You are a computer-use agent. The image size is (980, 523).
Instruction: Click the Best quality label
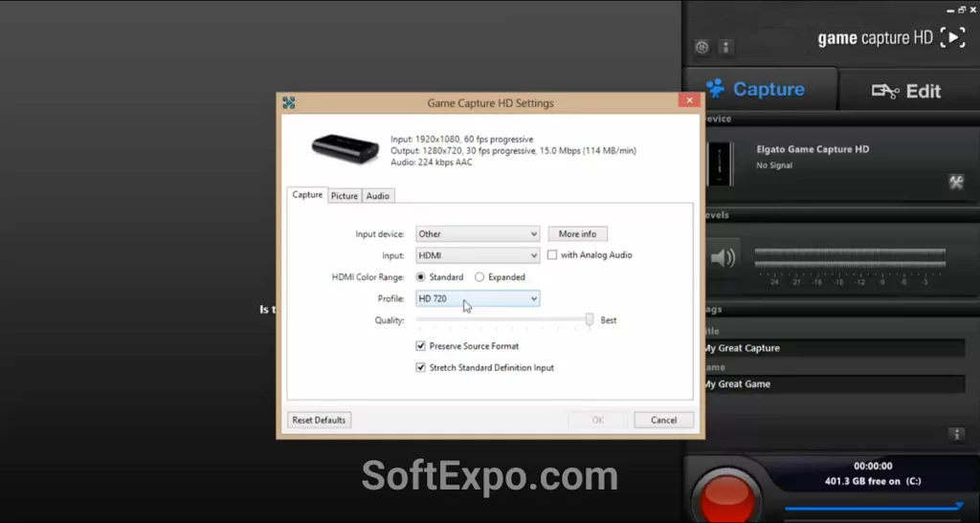[608, 320]
